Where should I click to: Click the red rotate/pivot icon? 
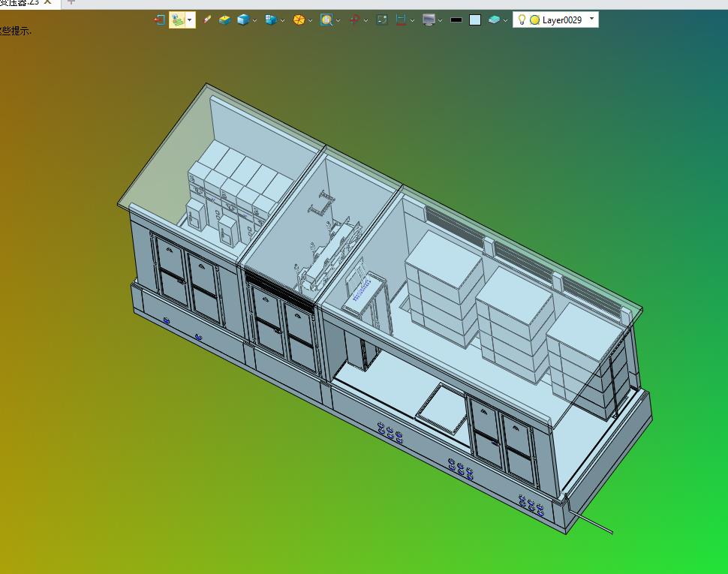355,20
